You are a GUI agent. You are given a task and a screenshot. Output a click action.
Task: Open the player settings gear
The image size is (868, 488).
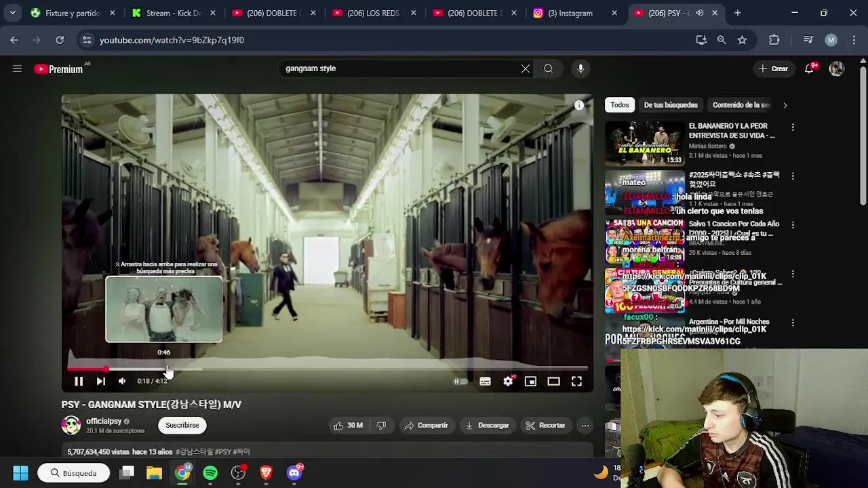click(508, 382)
